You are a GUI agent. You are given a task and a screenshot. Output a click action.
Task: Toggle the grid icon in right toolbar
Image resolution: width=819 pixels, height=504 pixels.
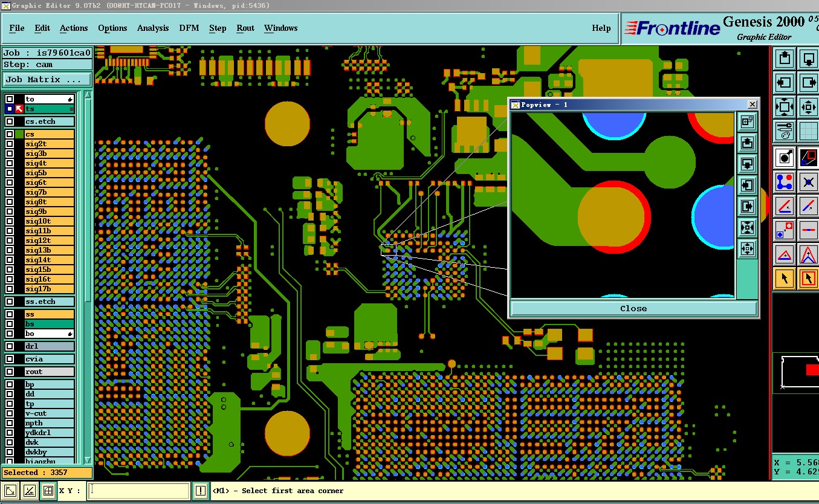click(x=809, y=131)
